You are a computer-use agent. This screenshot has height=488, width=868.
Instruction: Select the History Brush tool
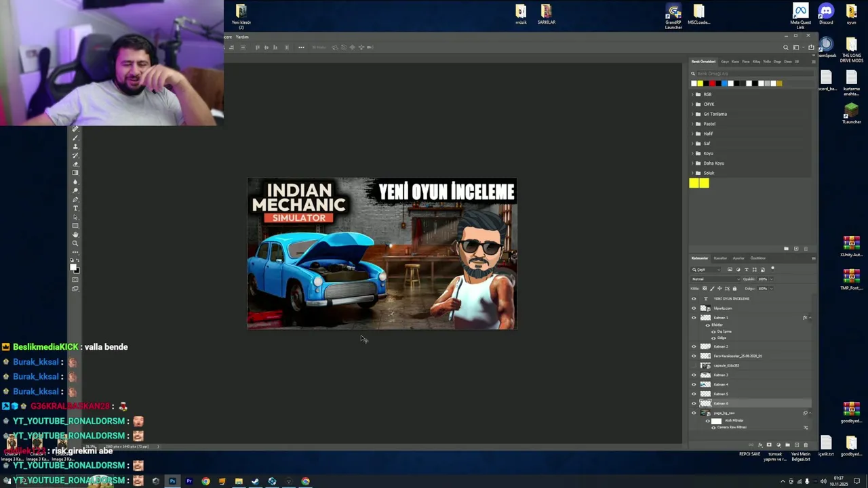tap(75, 155)
